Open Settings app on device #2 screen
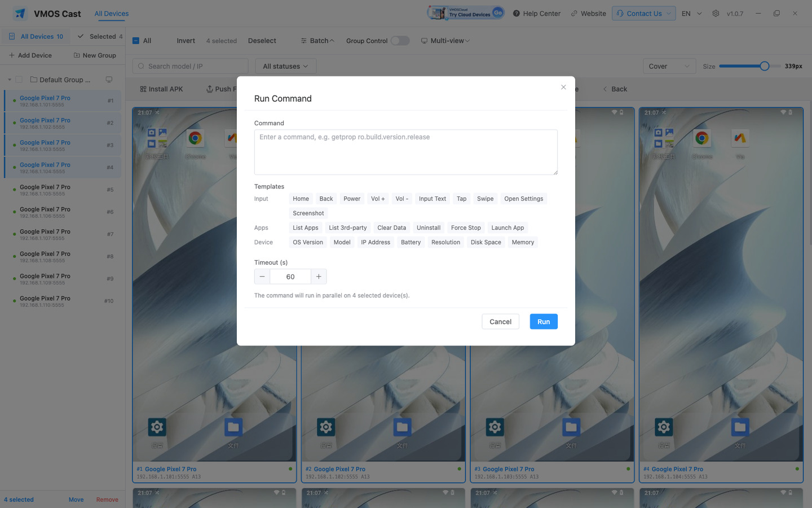Viewport: 812px width, 508px height. tap(326, 427)
